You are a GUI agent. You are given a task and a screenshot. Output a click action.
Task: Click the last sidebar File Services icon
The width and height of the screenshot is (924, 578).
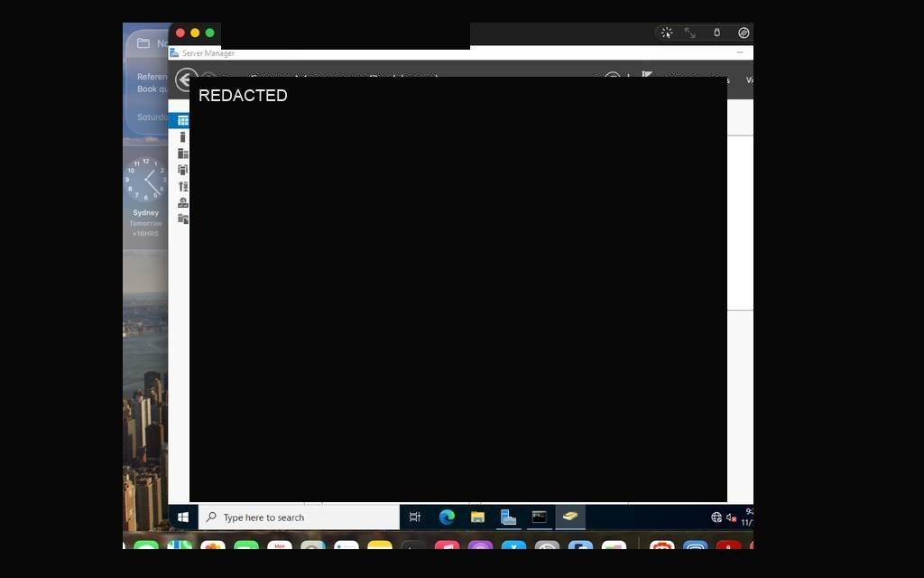click(x=182, y=219)
